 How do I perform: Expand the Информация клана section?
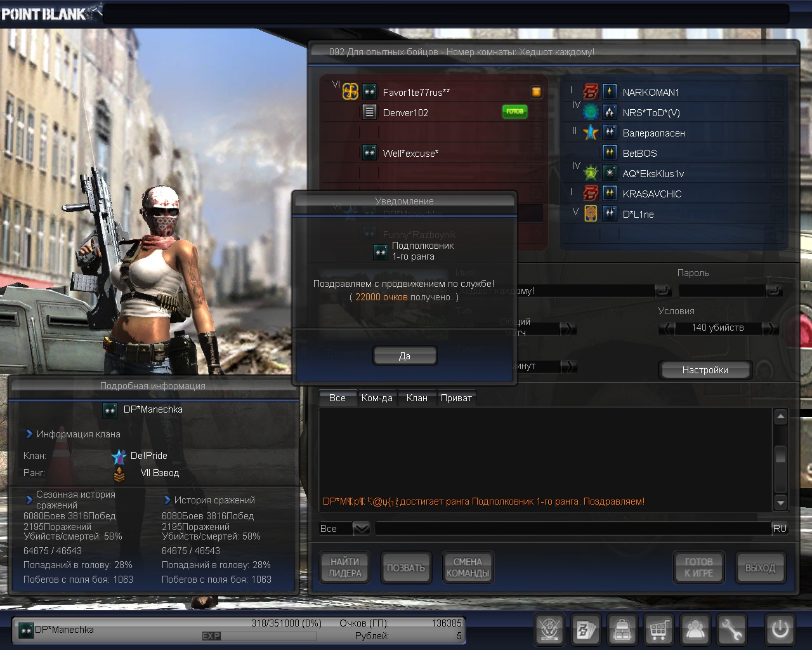click(x=29, y=434)
